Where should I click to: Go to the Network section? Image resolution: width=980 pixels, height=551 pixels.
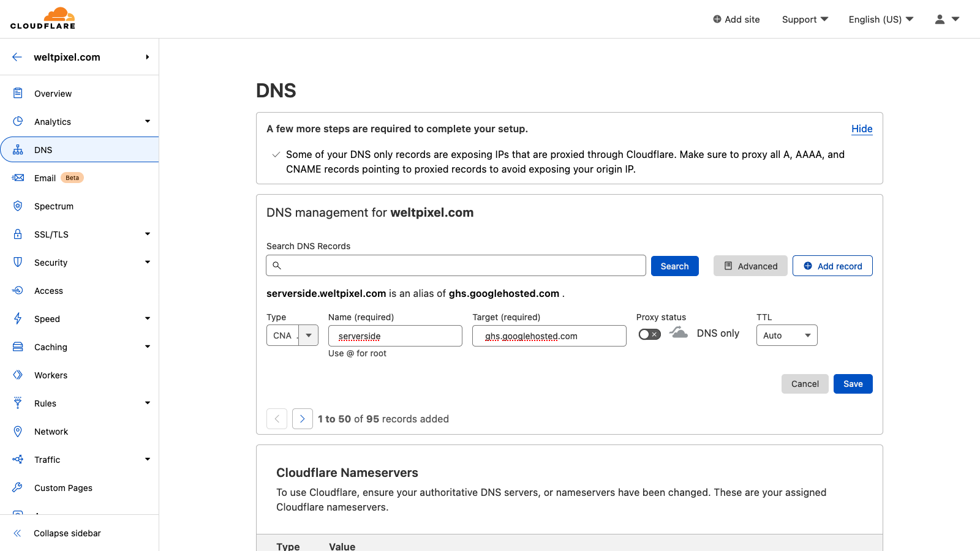tap(51, 432)
